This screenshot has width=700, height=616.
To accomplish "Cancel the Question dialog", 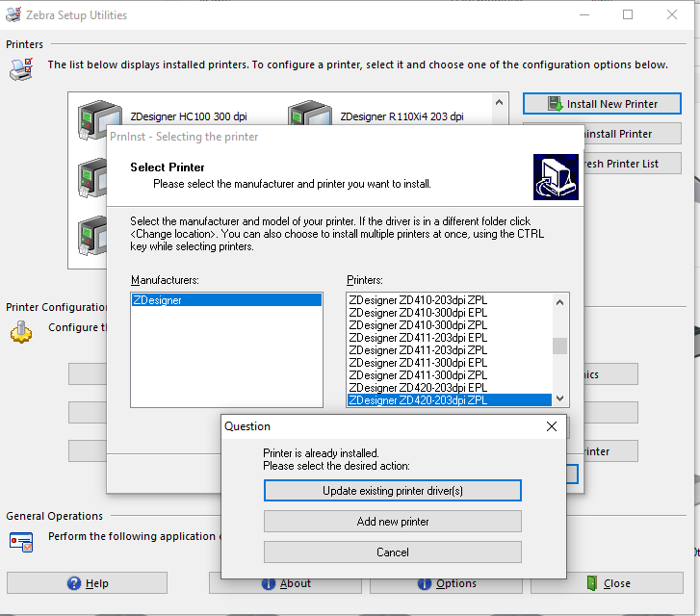I will coord(392,552).
